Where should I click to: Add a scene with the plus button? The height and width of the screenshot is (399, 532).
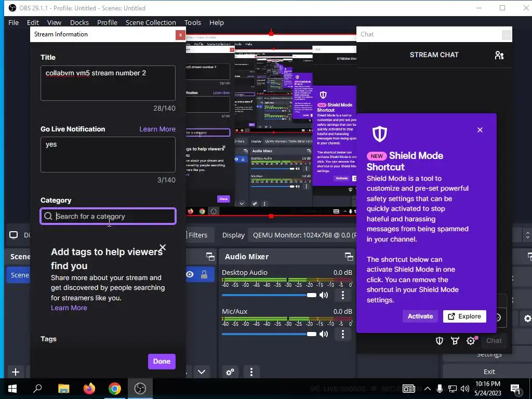(x=16, y=372)
